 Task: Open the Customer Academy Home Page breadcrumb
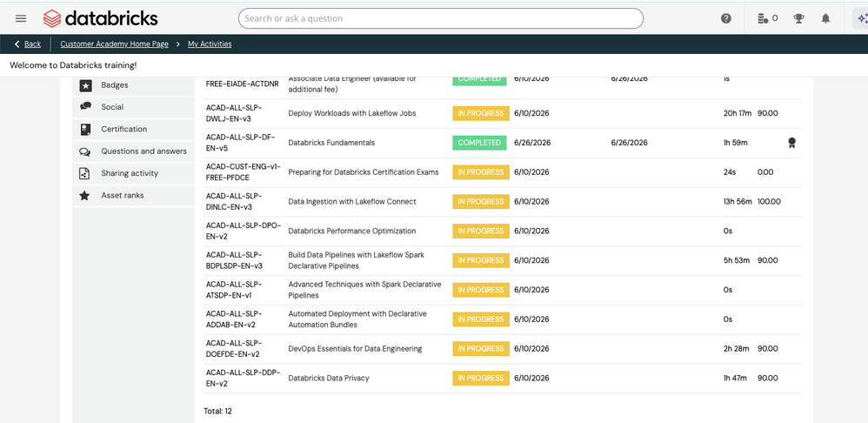pos(114,44)
